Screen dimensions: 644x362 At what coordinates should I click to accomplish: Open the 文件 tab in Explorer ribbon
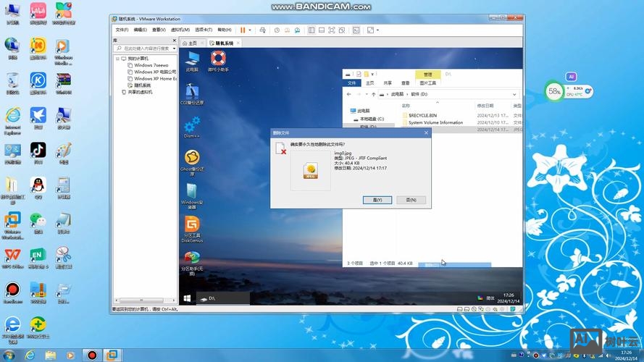[352, 83]
